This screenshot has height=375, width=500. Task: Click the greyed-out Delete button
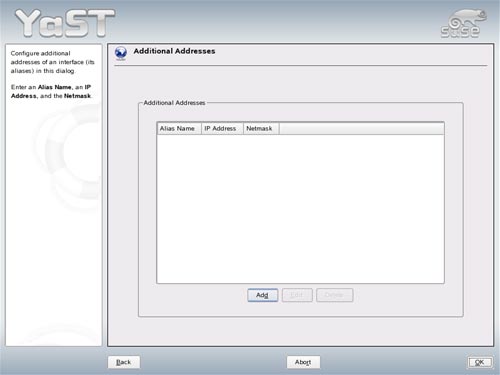334,295
